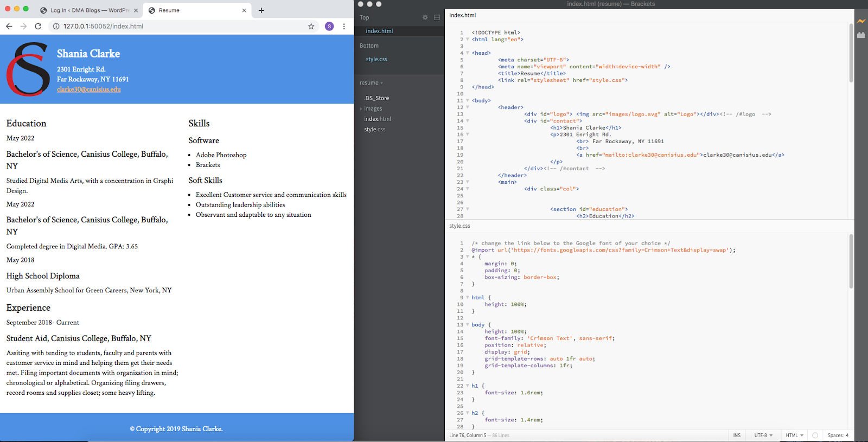Open .DS_Store in the project tree
Viewport: 868px width, 442px height.
pos(376,98)
